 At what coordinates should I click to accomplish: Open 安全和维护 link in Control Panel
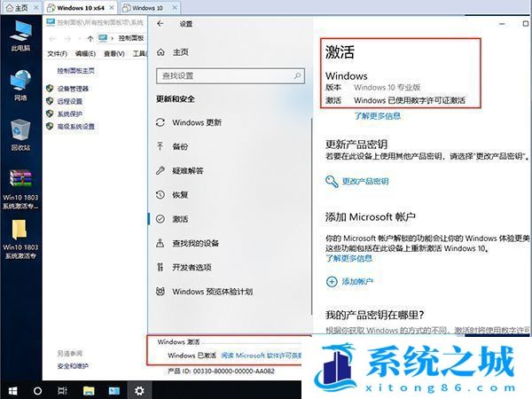(x=73, y=365)
